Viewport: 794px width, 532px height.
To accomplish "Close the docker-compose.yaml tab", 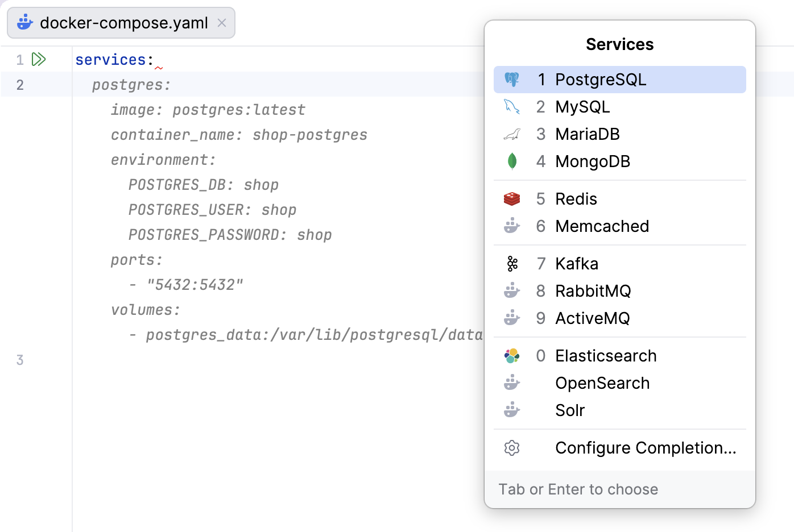I will point(222,23).
